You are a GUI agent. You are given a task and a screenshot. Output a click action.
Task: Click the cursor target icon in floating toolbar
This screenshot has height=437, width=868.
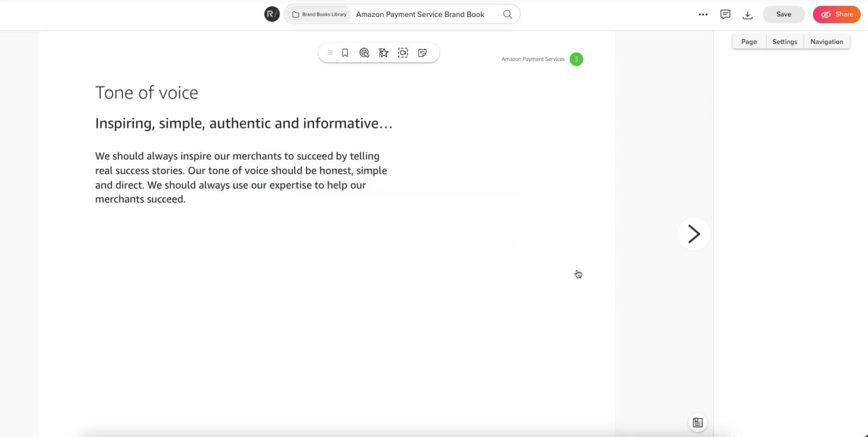click(x=364, y=53)
